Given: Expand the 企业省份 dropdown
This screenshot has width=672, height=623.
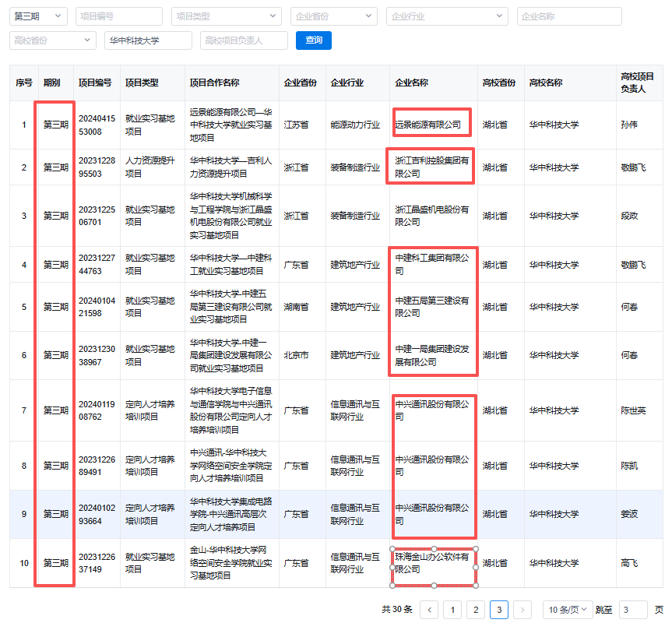Looking at the screenshot, I should click(x=334, y=16).
